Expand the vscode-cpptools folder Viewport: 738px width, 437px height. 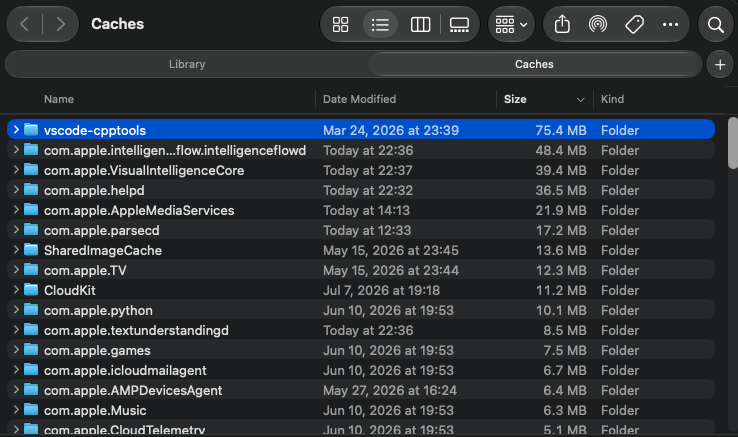[16, 129]
